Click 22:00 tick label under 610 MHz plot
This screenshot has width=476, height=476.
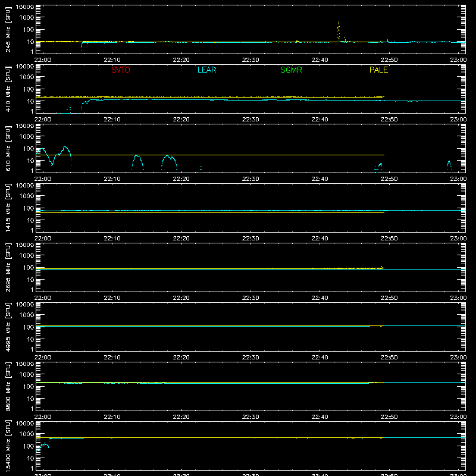(x=43, y=179)
